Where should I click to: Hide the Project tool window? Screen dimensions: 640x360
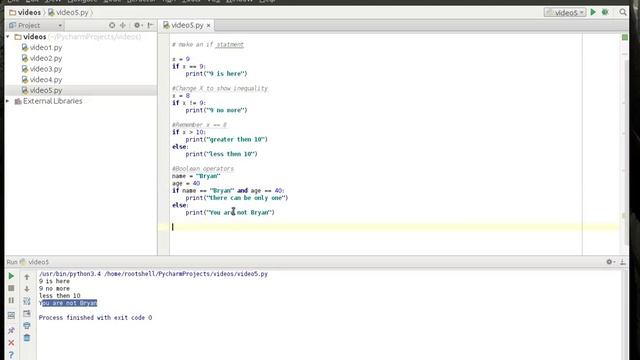[x=150, y=25]
